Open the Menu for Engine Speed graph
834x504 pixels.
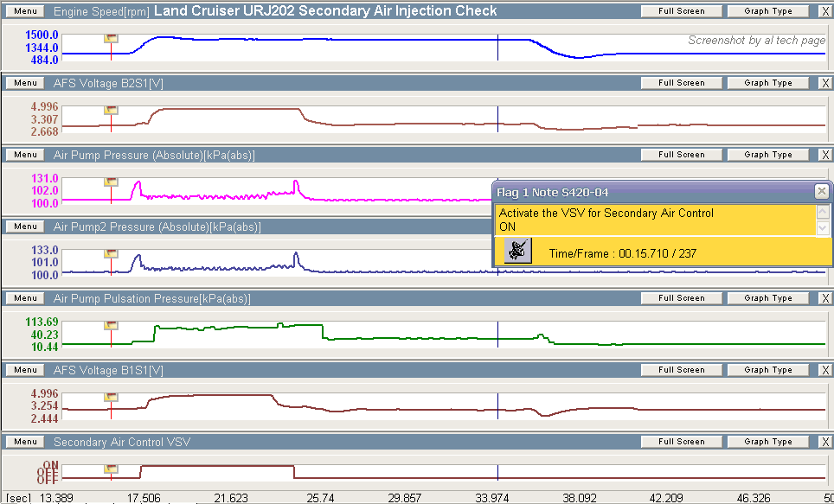[25, 11]
